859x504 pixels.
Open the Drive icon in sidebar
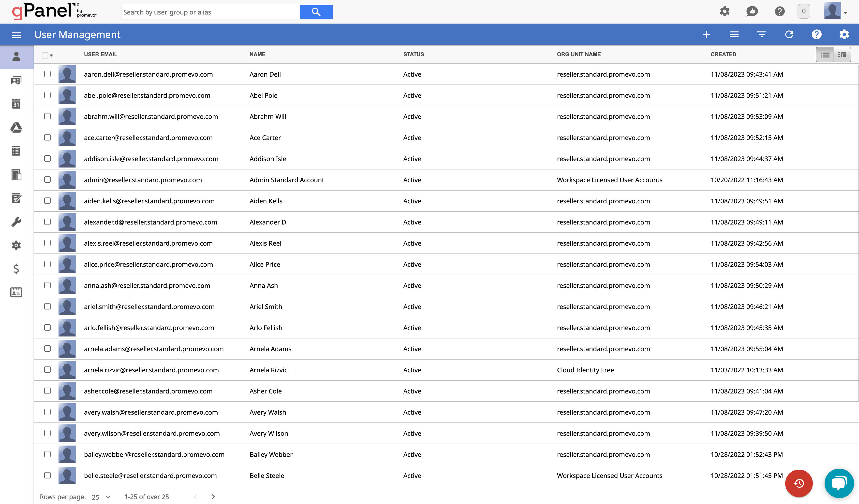[16, 128]
